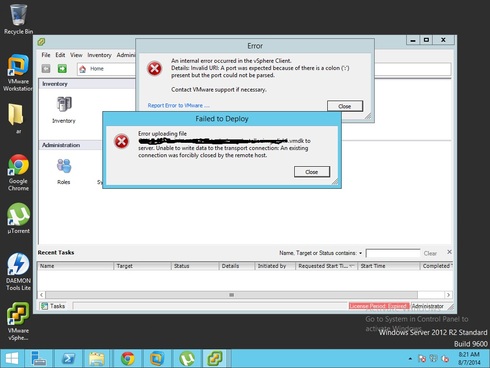This screenshot has height=368, width=490.
Task: Open the Administration menu
Action: coord(126,55)
